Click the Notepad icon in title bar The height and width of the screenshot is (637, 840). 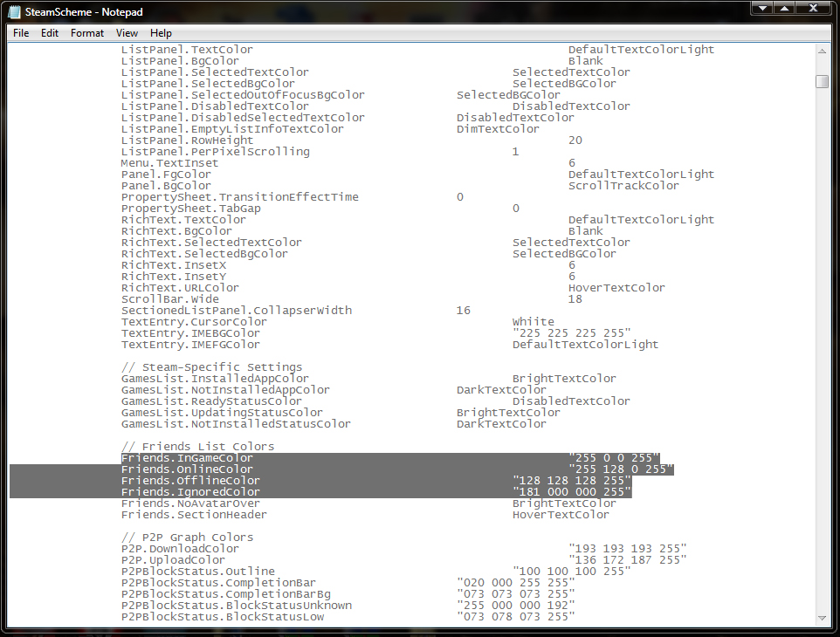click(x=15, y=11)
